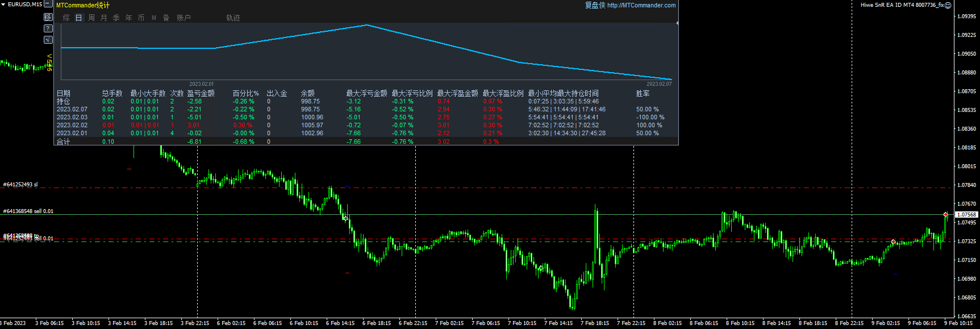The width and height of the screenshot is (980, 329).
Task: Select the 季 quarterly tab
Action: tap(116, 18)
